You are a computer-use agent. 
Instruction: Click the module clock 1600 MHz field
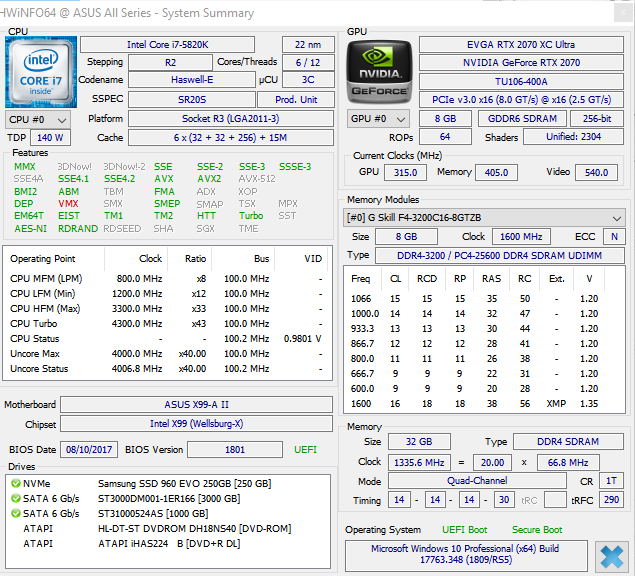coord(521,237)
